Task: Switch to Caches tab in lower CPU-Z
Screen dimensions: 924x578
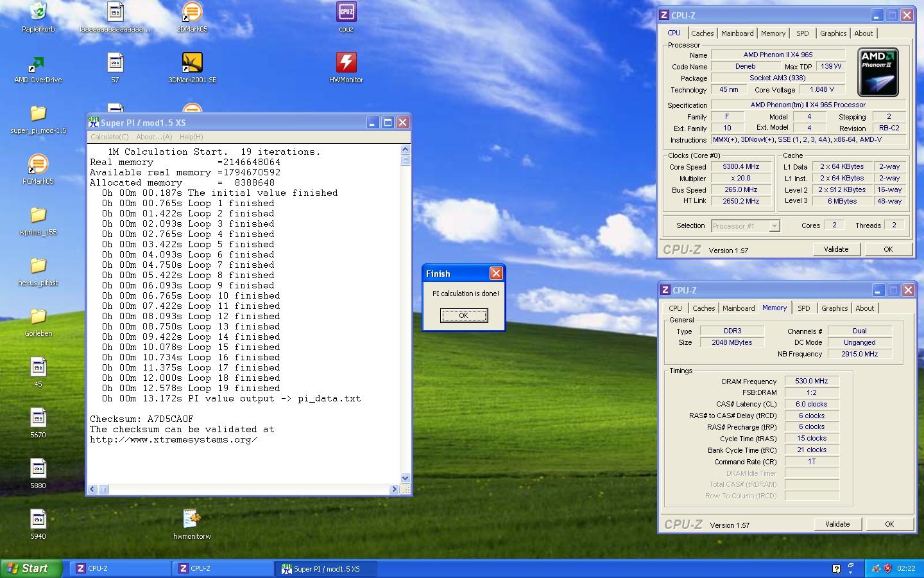Action: [704, 308]
